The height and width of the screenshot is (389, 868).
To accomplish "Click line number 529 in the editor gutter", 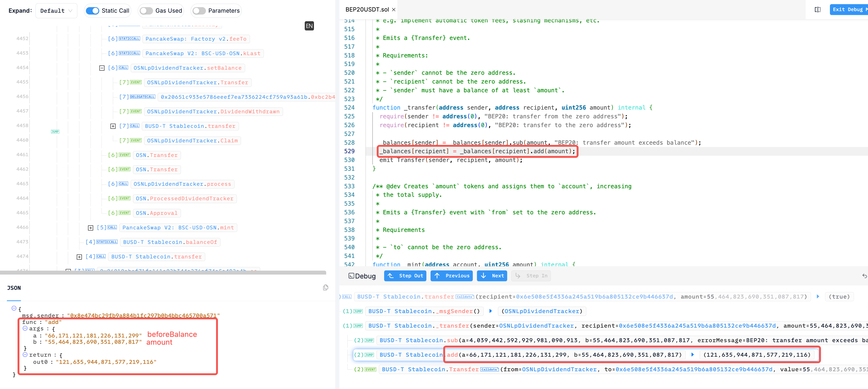I will click(x=349, y=151).
